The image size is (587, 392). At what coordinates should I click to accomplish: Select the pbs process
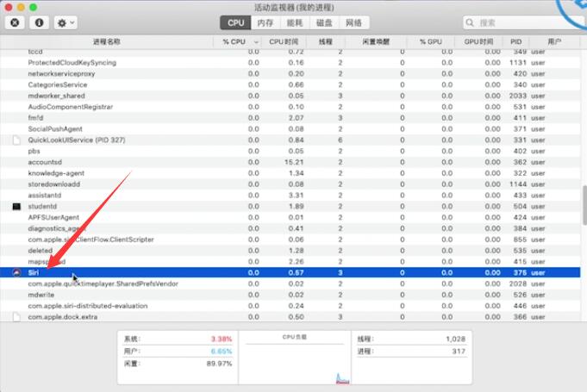34,151
